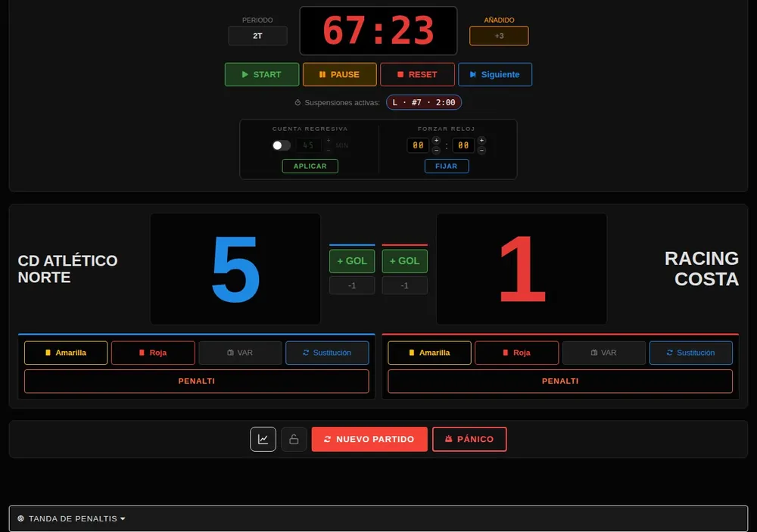Hit the PÁNICO button
The height and width of the screenshot is (532, 757).
pyautogui.click(x=469, y=440)
